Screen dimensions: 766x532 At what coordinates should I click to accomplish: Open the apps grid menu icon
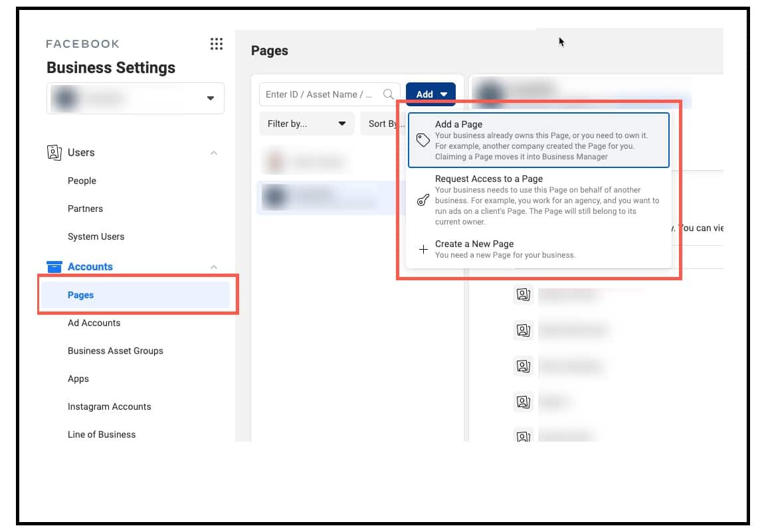[x=216, y=44]
